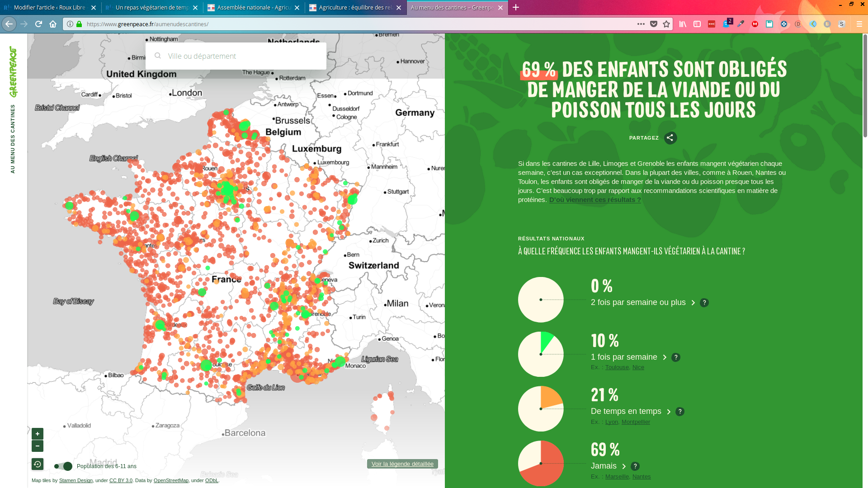Screen dimensions: 868x488
Task: Focus the 'Ville ou département' search field
Action: tap(236, 56)
